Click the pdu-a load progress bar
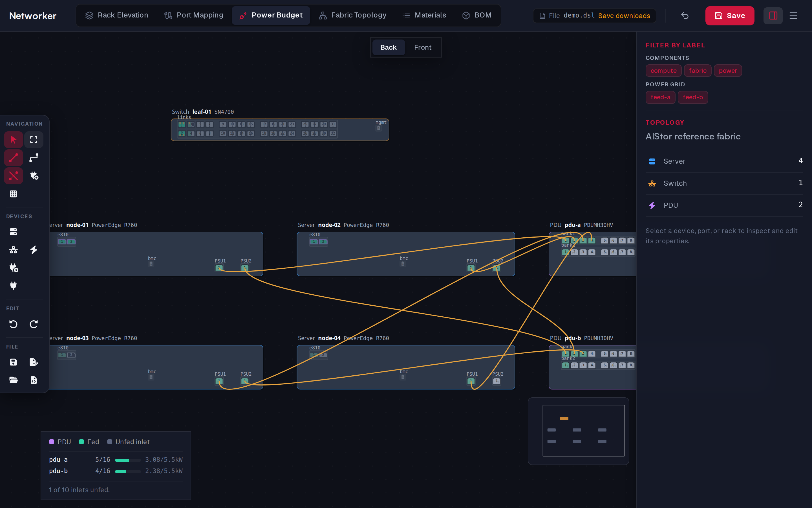Screen dimensions: 812x508 point(128,460)
